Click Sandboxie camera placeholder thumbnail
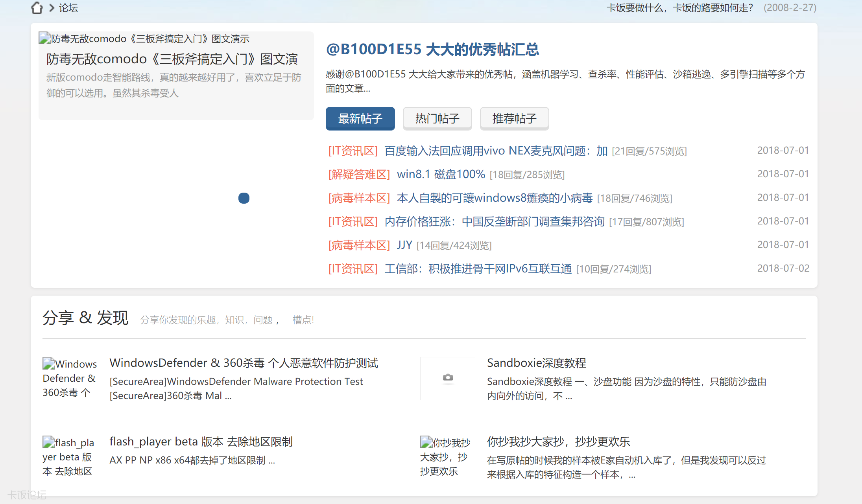This screenshot has height=504, width=862. coord(448,378)
